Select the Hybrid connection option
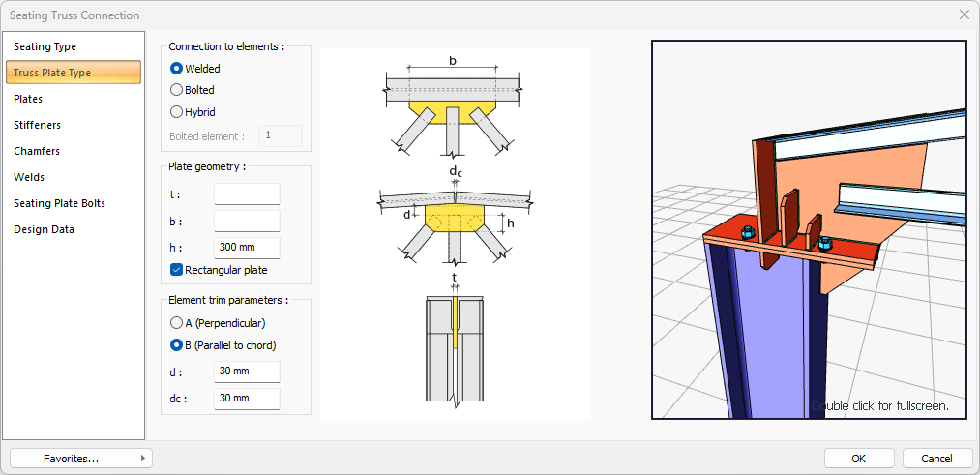 tap(177, 112)
